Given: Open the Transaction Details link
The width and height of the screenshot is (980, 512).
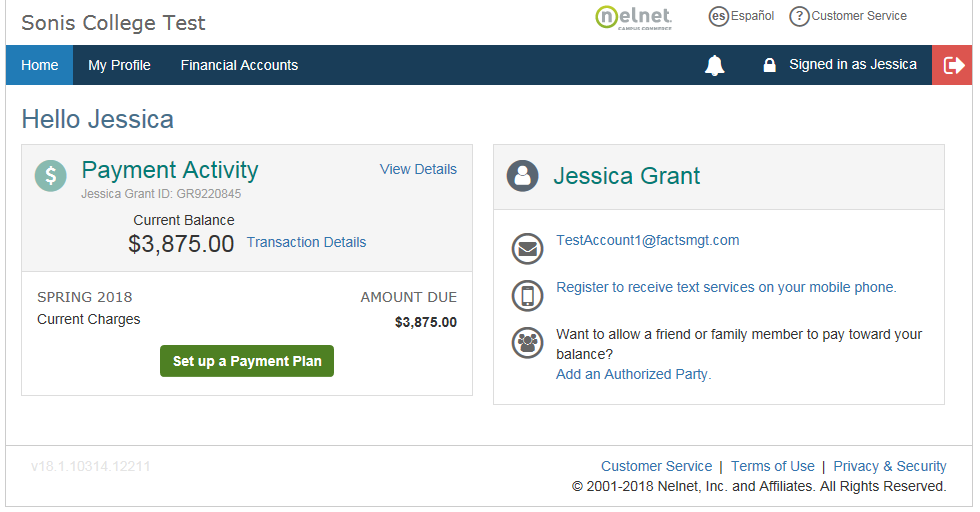Looking at the screenshot, I should click(x=306, y=242).
